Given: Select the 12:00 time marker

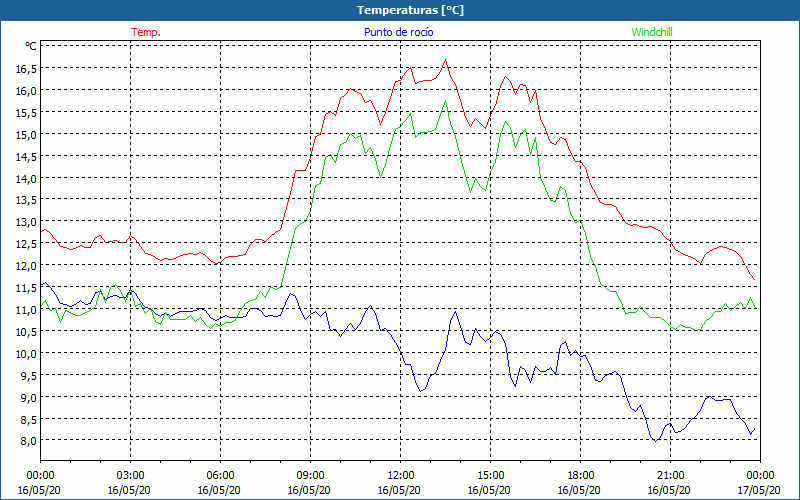Looking at the screenshot, I should click(x=400, y=475).
